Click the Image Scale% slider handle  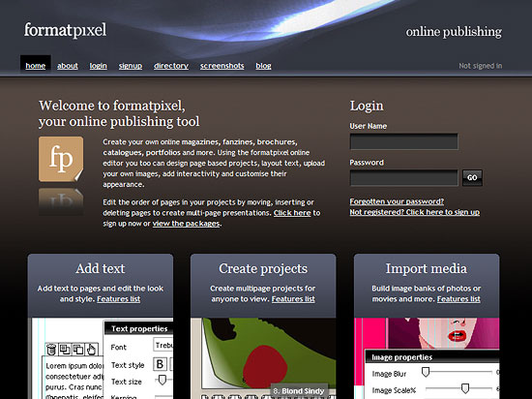tap(465, 388)
